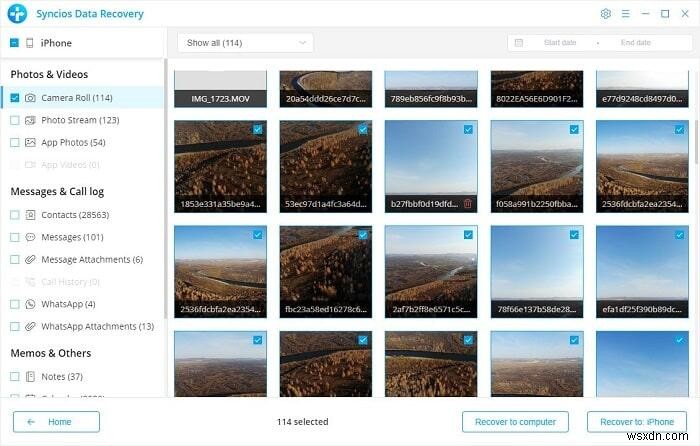Click the Notes icon
Image resolution: width=700 pixels, height=446 pixels.
[30, 376]
